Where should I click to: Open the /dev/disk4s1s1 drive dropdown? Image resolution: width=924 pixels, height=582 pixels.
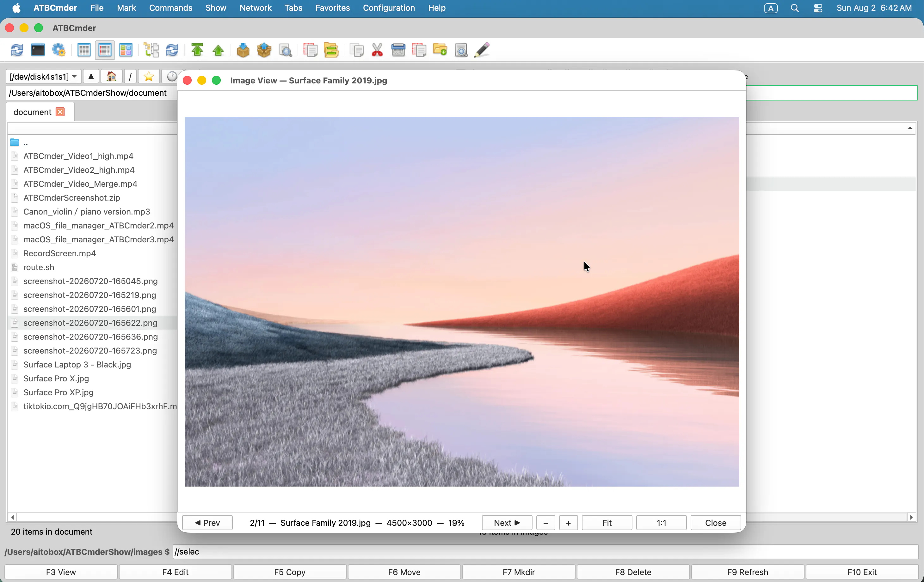click(x=43, y=77)
